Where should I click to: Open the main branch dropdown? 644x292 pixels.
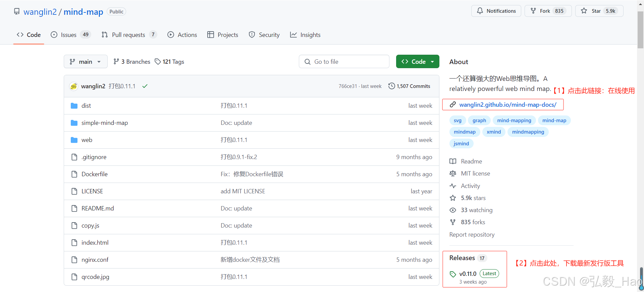point(86,62)
